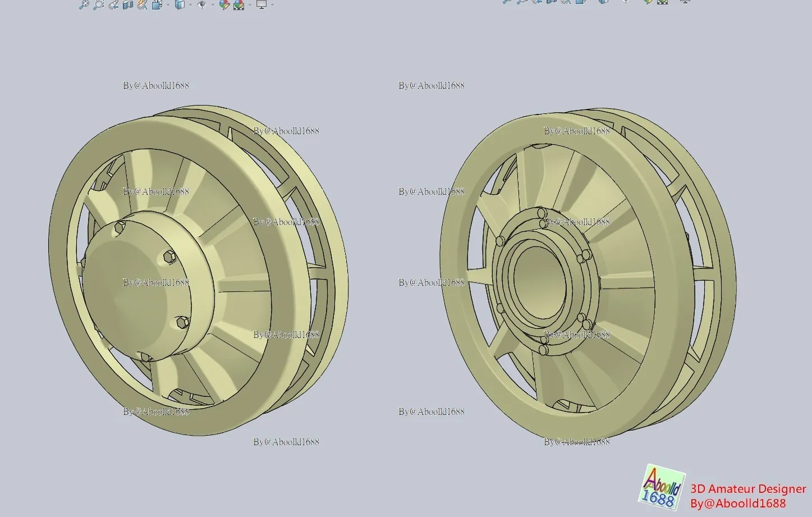Open Dynamic Annotation Views in left viewport toolbar
Viewport: 812px width, 517px height.
click(143, 4)
